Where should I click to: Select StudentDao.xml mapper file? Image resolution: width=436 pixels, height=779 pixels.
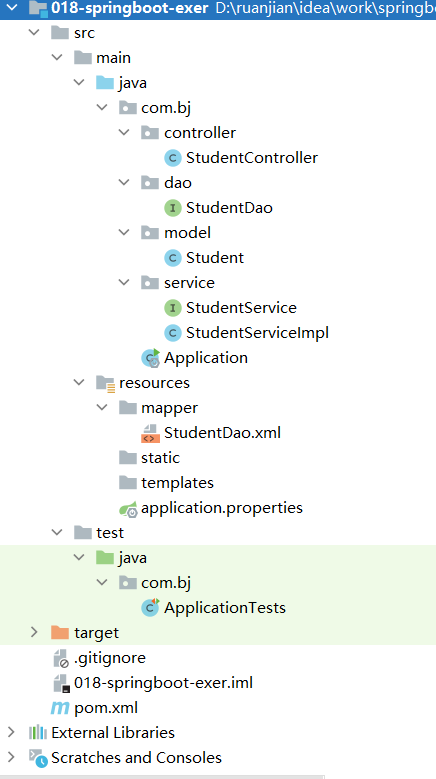tap(222, 433)
